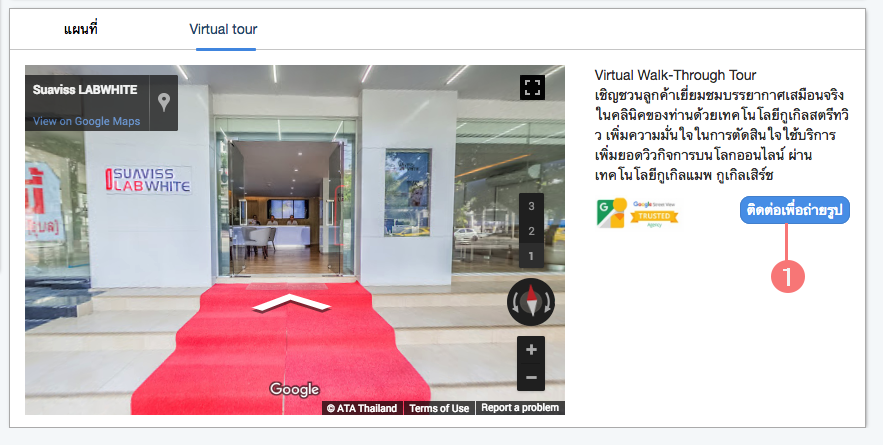Select the Virtual tour tab
The width and height of the screenshot is (883, 445).
pyautogui.click(x=223, y=28)
